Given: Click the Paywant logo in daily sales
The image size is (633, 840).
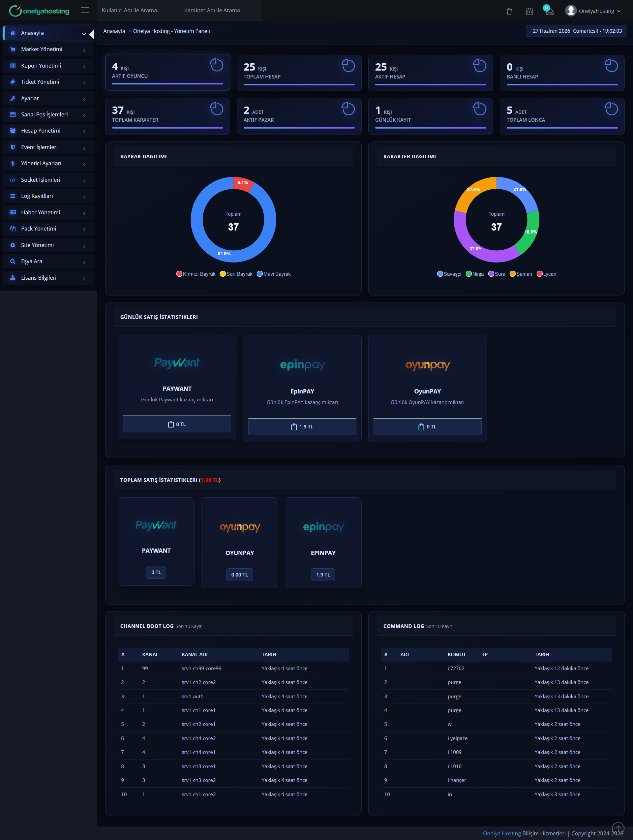Looking at the screenshot, I should click(x=177, y=363).
